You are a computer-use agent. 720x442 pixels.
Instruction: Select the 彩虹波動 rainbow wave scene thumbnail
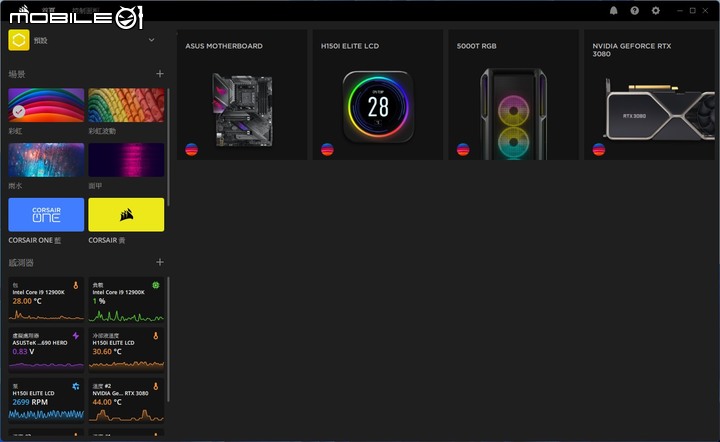(126, 105)
